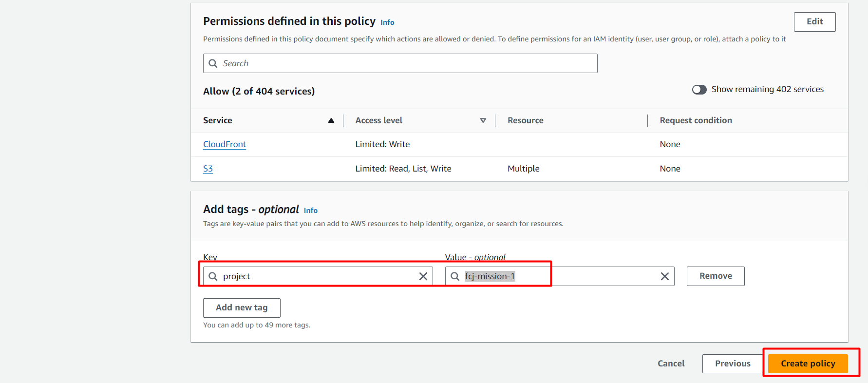Select 'Limited: Read, List, Write' cell
The width and height of the screenshot is (868, 383).
point(403,169)
